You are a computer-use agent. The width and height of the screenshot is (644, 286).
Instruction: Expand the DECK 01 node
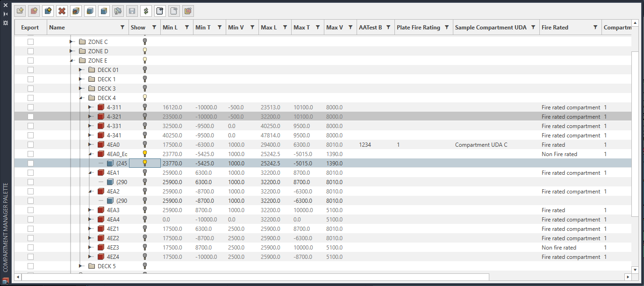pyautogui.click(x=81, y=70)
